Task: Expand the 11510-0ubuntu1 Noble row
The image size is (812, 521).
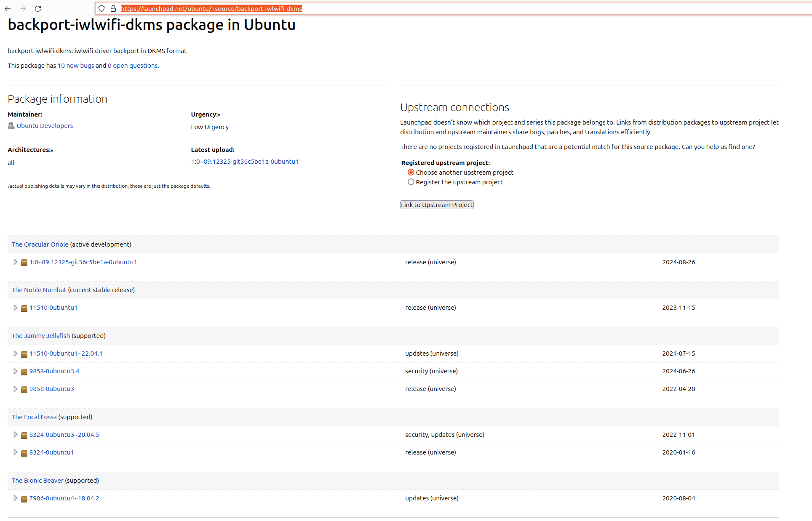Action: click(15, 308)
